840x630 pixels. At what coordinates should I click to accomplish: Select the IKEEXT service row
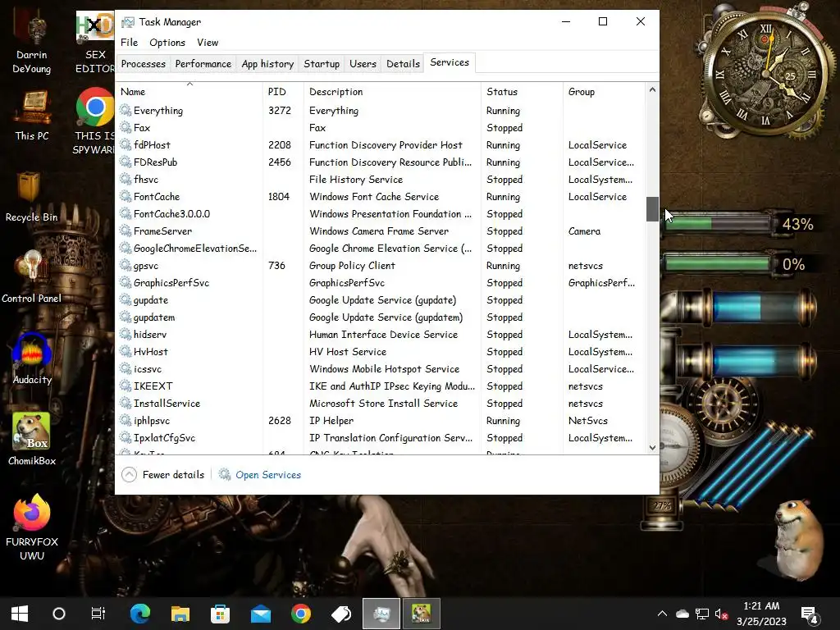(381, 386)
